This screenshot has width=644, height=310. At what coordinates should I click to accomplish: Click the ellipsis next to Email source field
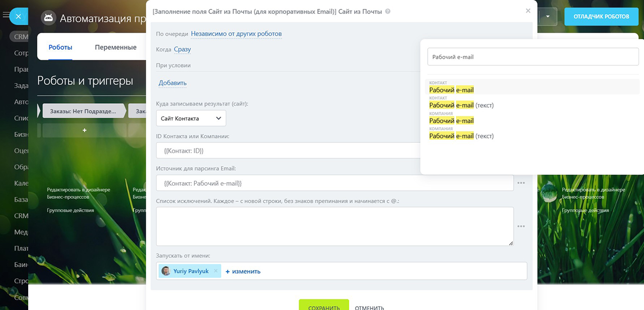pos(521,183)
